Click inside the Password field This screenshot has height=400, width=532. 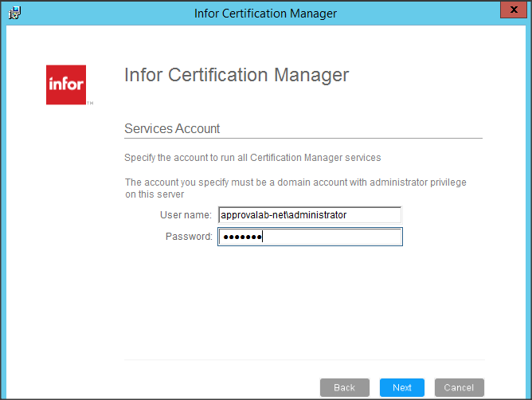[x=310, y=237]
